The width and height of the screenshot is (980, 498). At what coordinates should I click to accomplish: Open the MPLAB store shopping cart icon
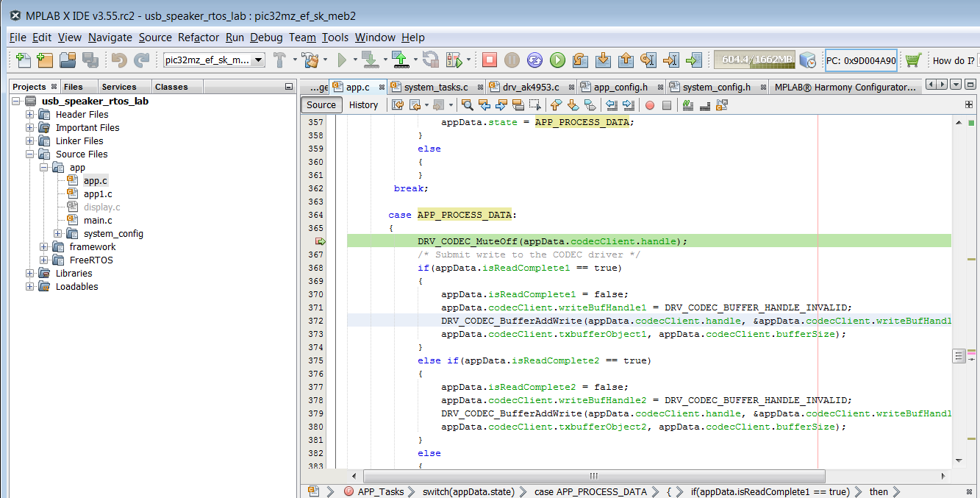pos(913,60)
